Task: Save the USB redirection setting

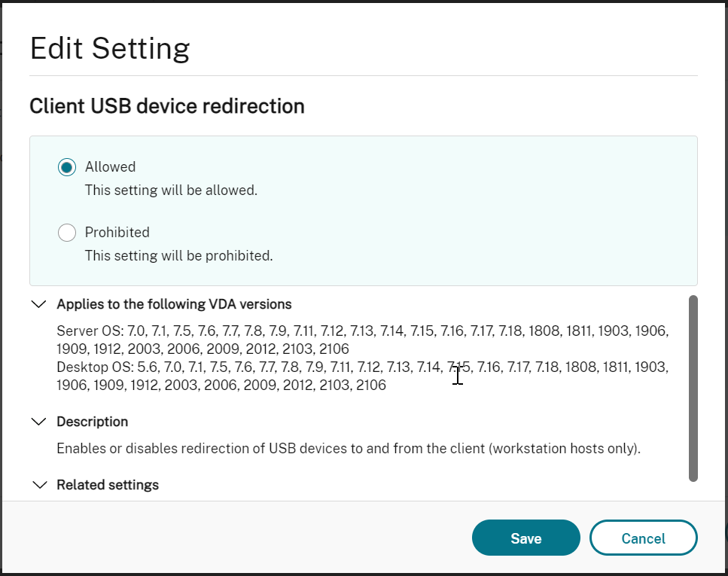Action: [x=525, y=538]
